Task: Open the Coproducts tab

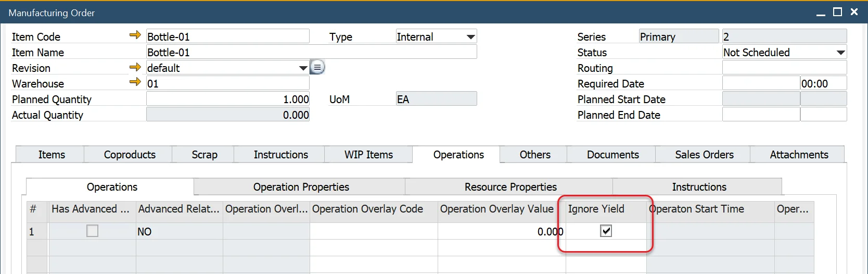Action: [x=130, y=155]
